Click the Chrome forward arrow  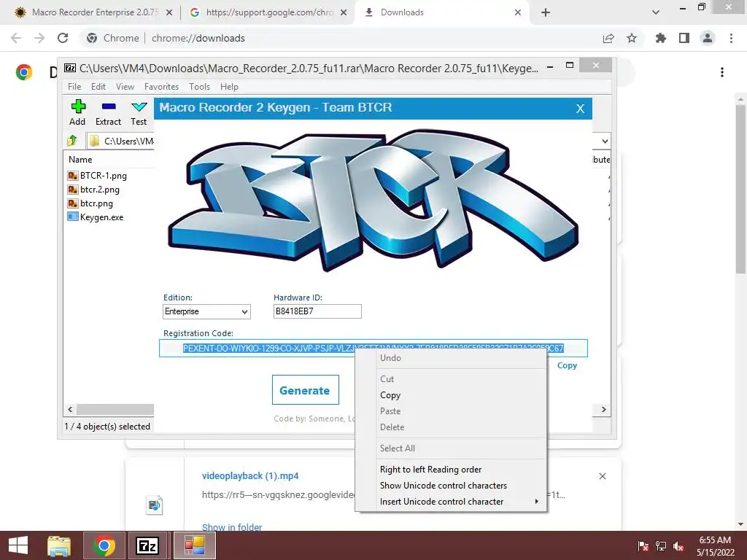point(39,38)
